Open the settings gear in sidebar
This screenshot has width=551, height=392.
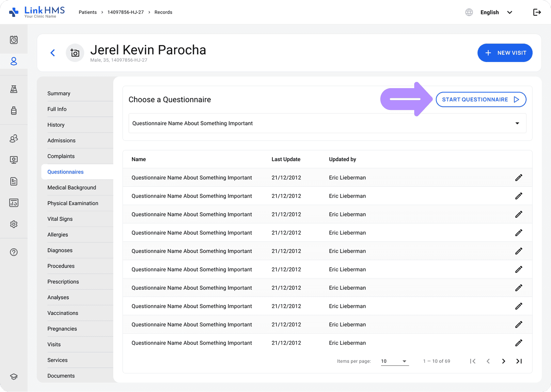click(14, 224)
